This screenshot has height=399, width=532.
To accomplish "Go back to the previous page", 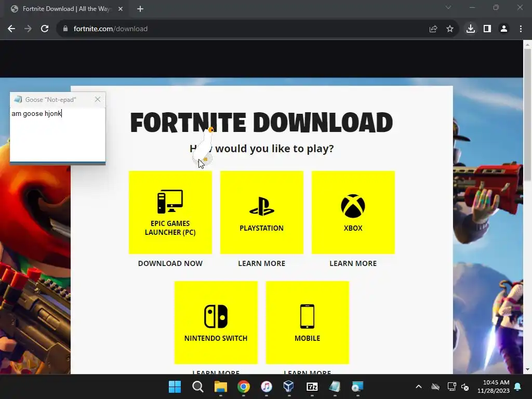I will tap(11, 29).
